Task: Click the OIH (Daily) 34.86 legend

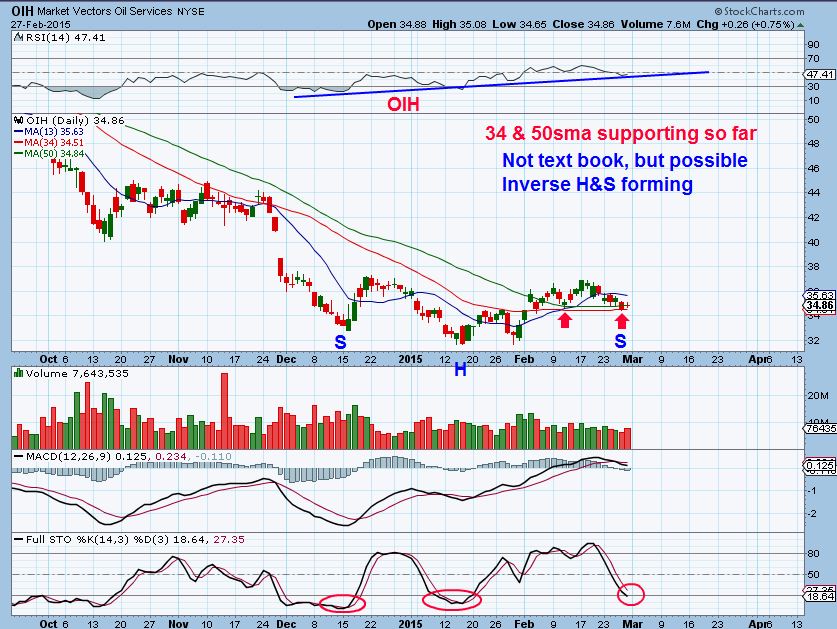Action: coord(75,121)
